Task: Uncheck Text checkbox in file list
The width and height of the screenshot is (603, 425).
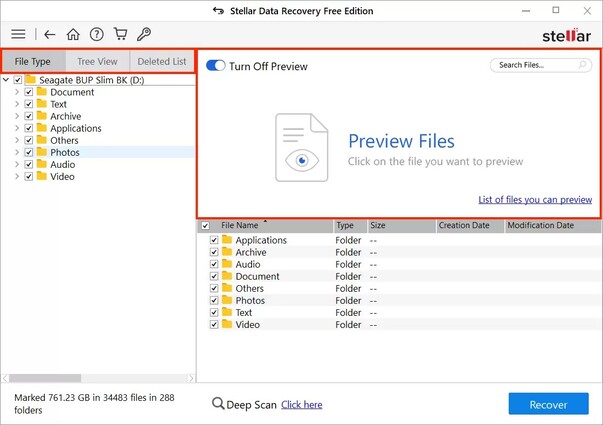Action: coord(214,312)
